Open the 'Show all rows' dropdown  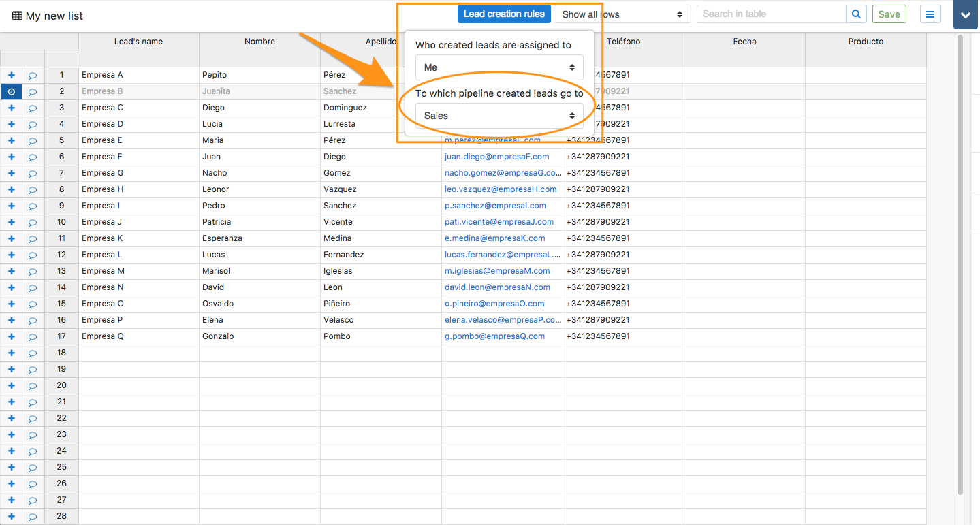pos(622,14)
